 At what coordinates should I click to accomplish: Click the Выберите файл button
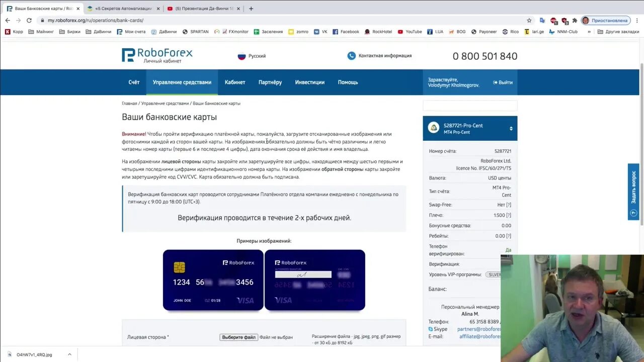[x=238, y=337]
